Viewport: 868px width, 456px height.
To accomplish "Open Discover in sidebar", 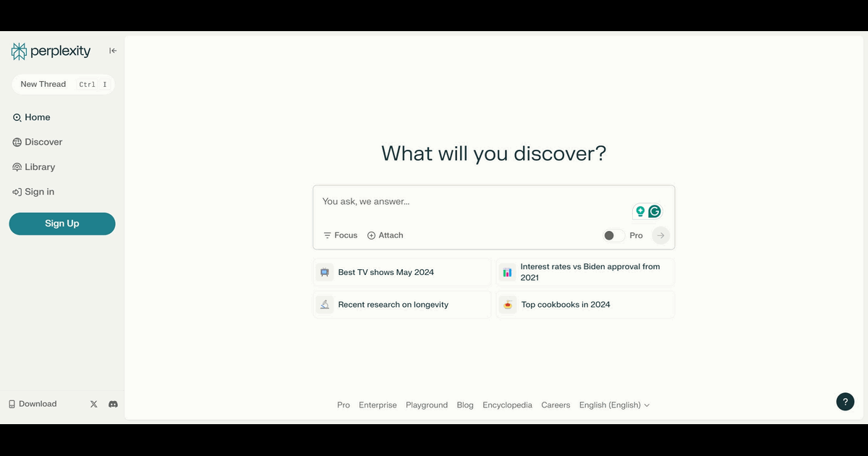I will [x=38, y=142].
